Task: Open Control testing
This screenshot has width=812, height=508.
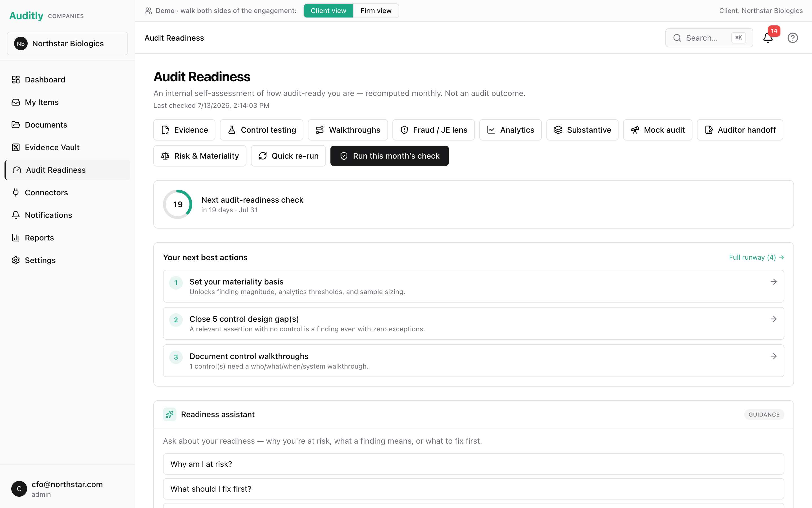Action: pyautogui.click(x=261, y=130)
